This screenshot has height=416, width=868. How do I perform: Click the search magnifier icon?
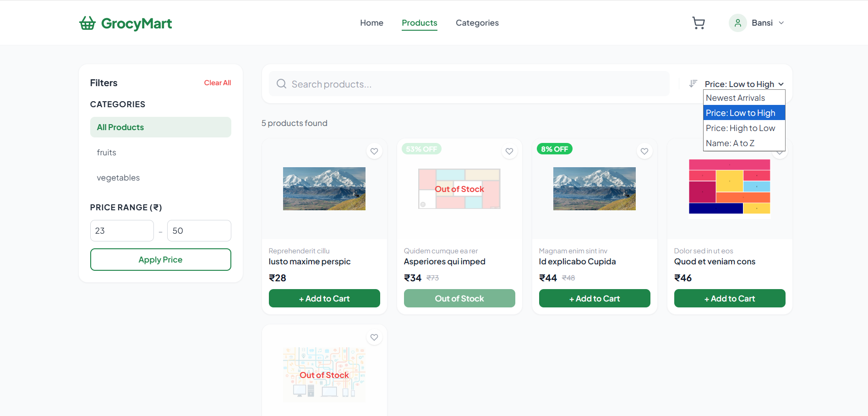point(282,84)
